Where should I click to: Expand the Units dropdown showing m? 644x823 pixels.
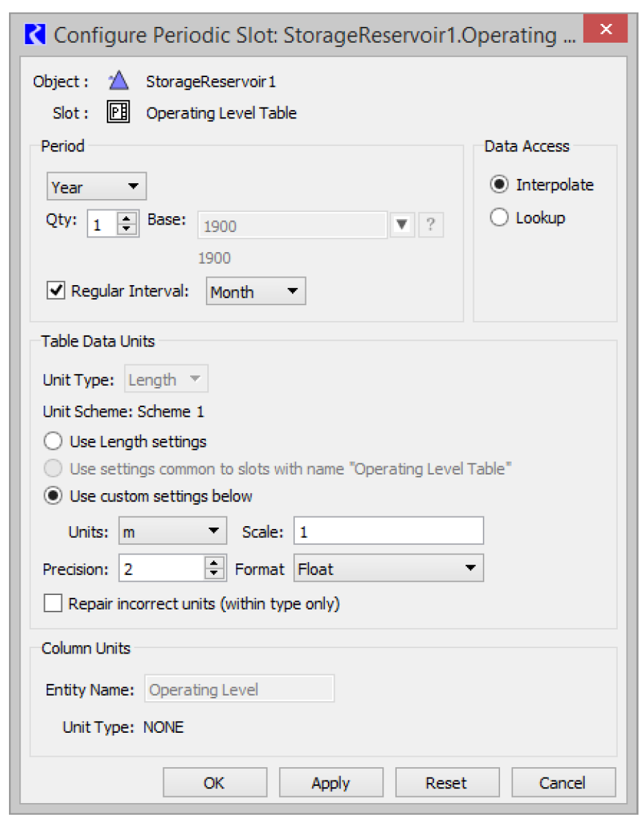[172, 532]
